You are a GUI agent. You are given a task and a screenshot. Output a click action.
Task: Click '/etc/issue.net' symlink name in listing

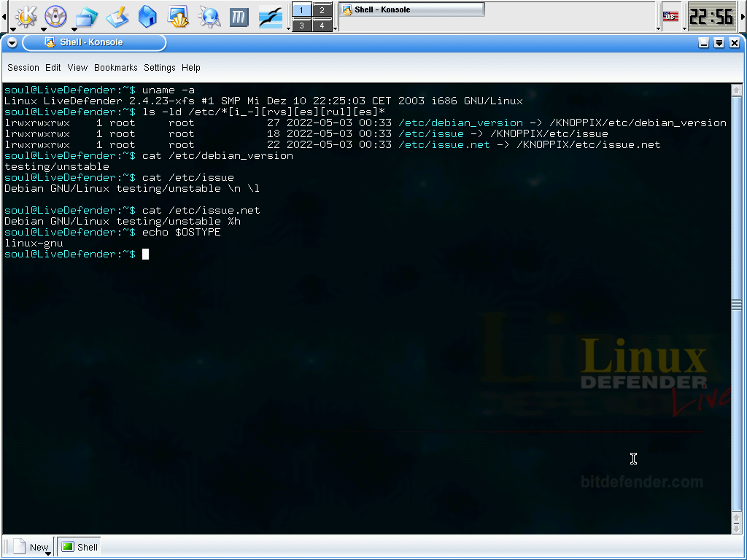[x=444, y=145]
